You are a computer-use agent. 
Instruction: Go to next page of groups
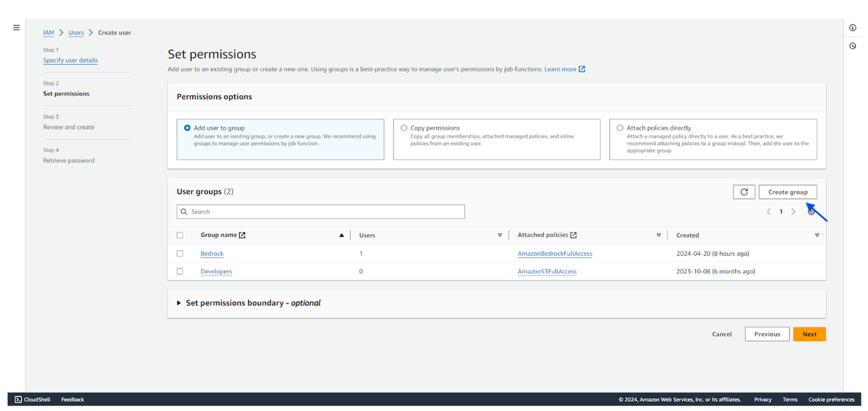pyautogui.click(x=793, y=212)
